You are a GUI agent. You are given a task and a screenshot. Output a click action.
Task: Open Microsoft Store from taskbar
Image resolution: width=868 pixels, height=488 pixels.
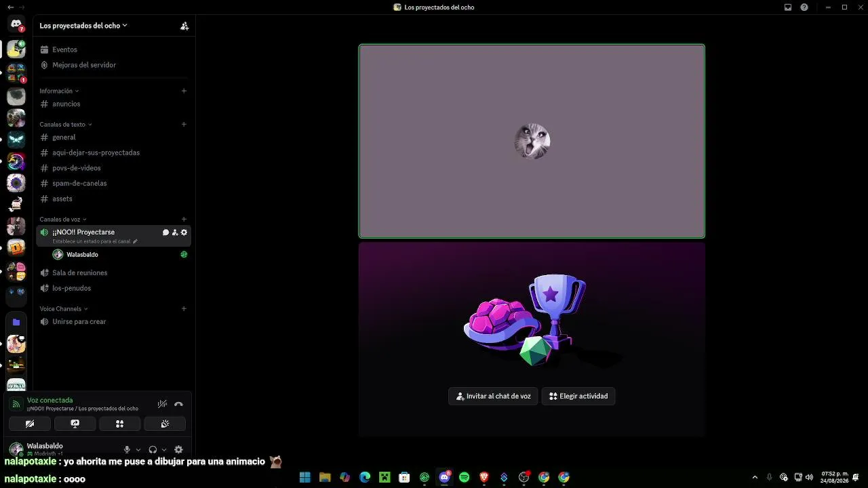tap(405, 477)
